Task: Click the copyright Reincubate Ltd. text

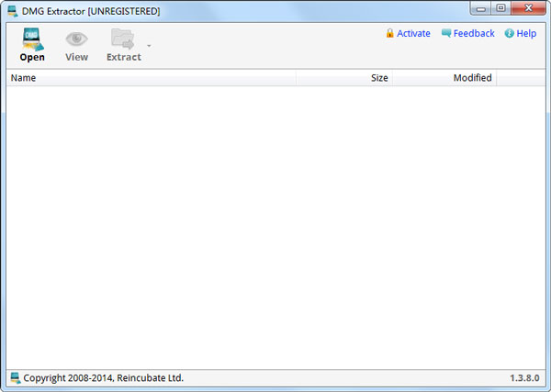Action: coord(103,378)
